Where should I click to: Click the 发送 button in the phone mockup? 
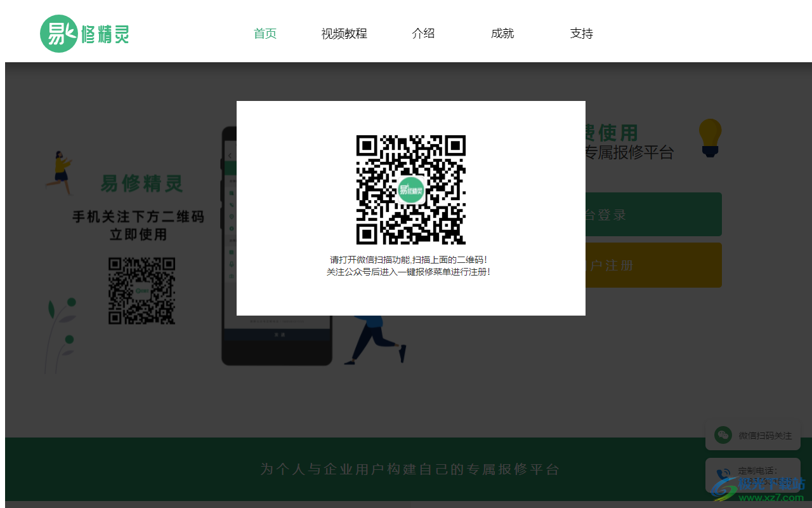tap(279, 335)
